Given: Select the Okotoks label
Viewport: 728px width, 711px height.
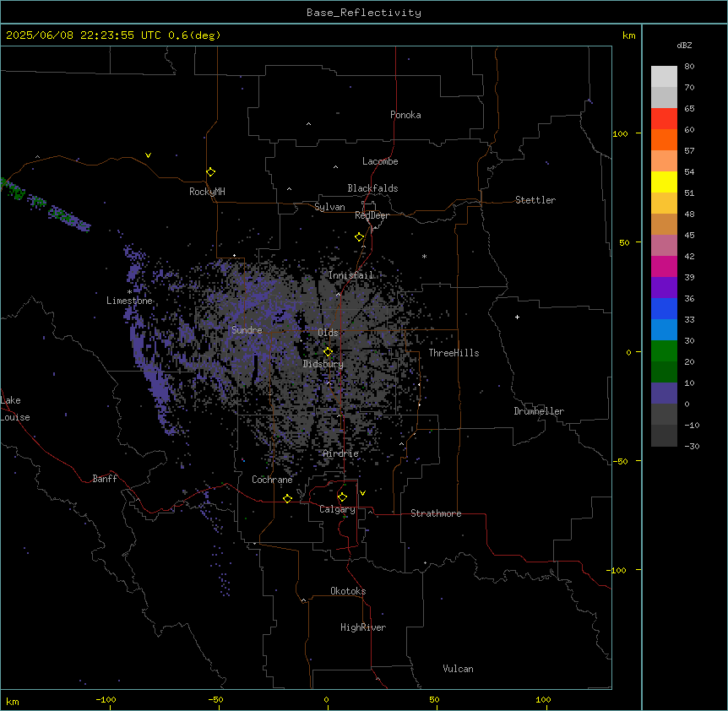Looking at the screenshot, I should 348,591.
